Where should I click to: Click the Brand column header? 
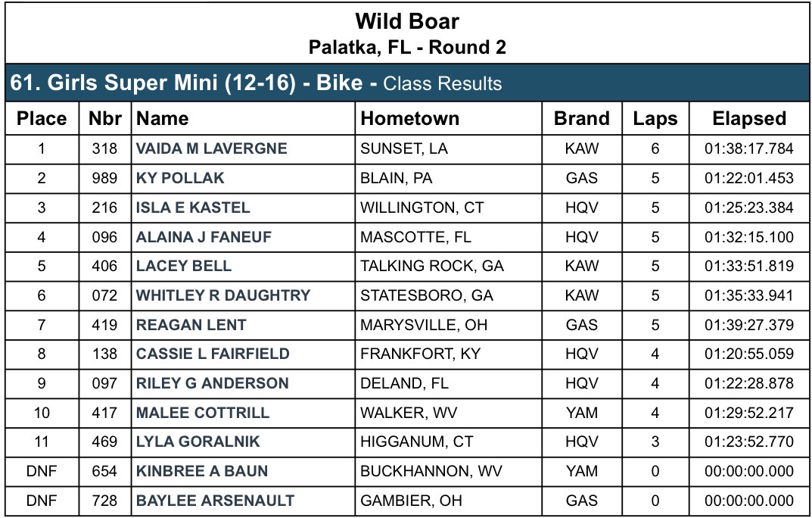pyautogui.click(x=581, y=119)
